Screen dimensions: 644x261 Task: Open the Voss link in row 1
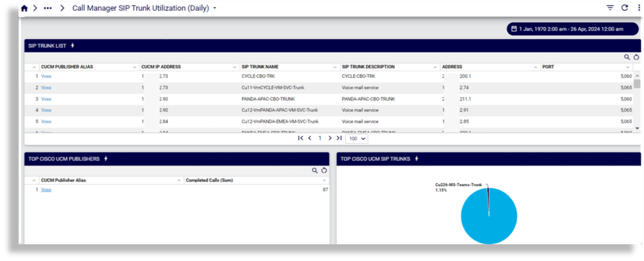coord(46,76)
